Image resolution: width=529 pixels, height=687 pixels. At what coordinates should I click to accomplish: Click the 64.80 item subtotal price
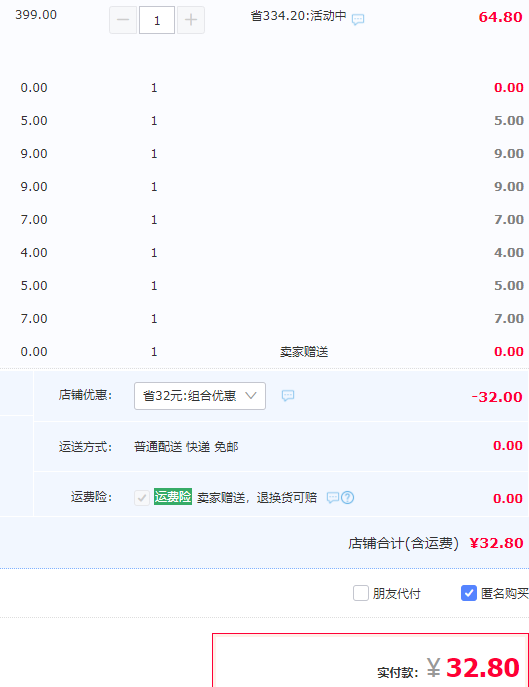501,17
